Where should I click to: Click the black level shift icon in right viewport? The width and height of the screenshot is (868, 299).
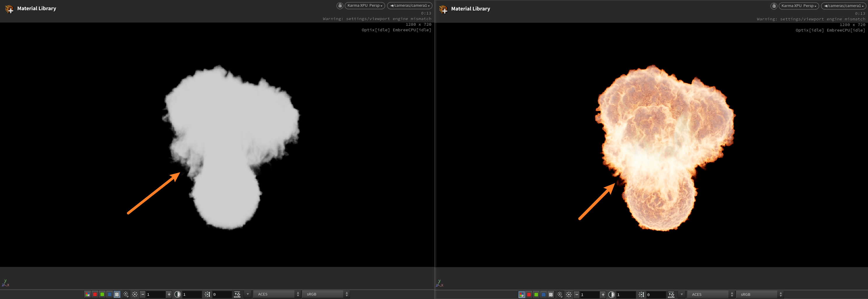tap(641, 295)
